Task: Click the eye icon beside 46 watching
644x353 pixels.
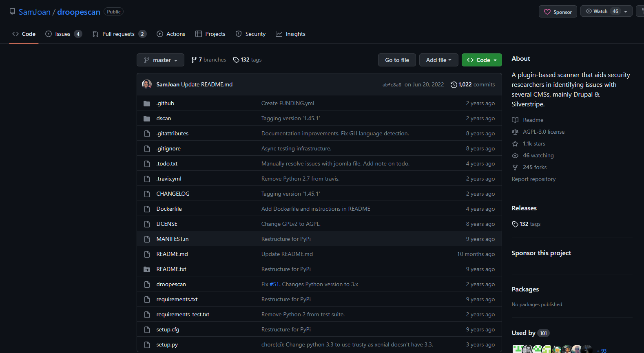Action: tap(515, 156)
